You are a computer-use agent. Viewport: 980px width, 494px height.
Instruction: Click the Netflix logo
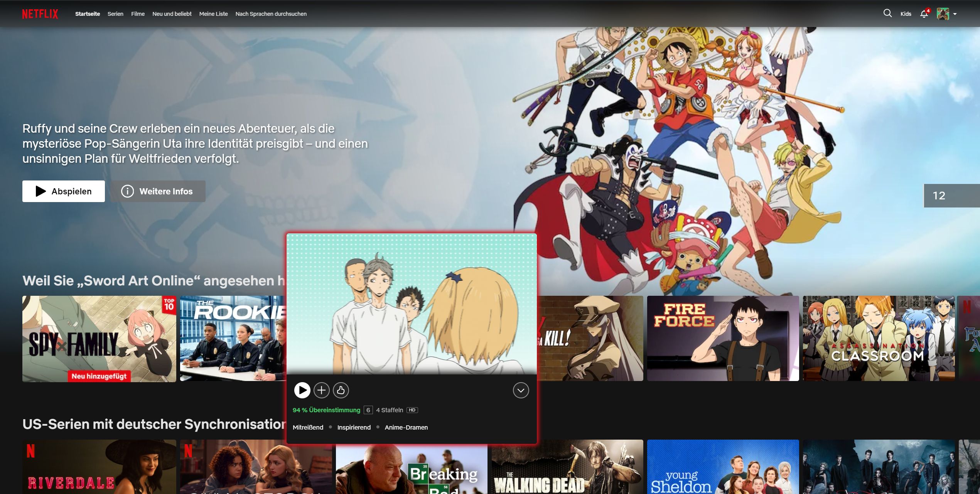[40, 14]
